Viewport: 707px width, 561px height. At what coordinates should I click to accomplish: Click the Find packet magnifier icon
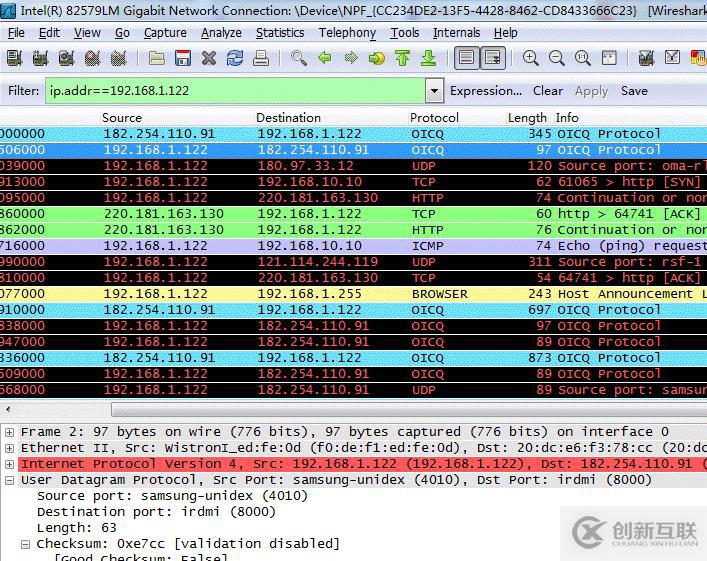[x=299, y=59]
